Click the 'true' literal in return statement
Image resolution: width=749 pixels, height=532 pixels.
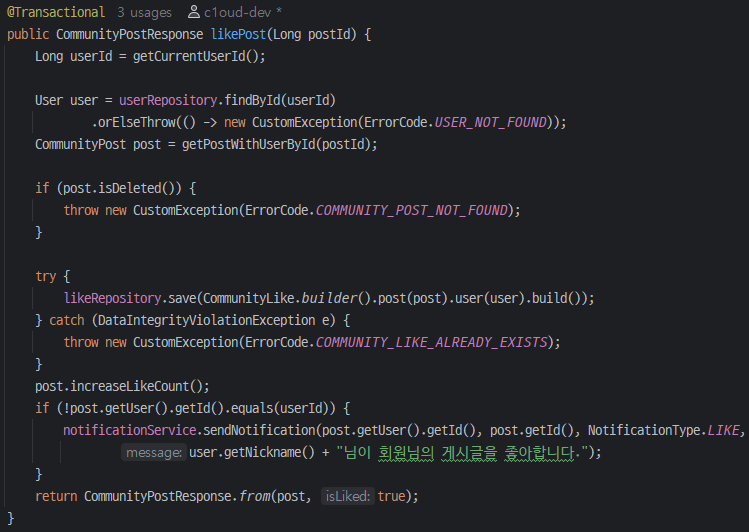coord(391,496)
